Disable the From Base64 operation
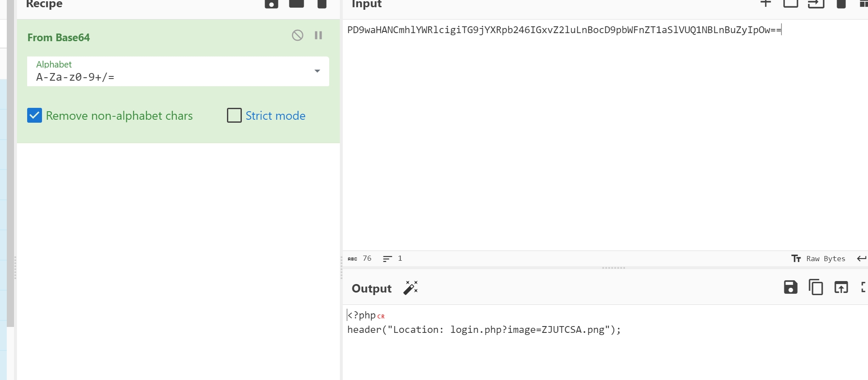Viewport: 868px width, 380px height. pos(297,35)
